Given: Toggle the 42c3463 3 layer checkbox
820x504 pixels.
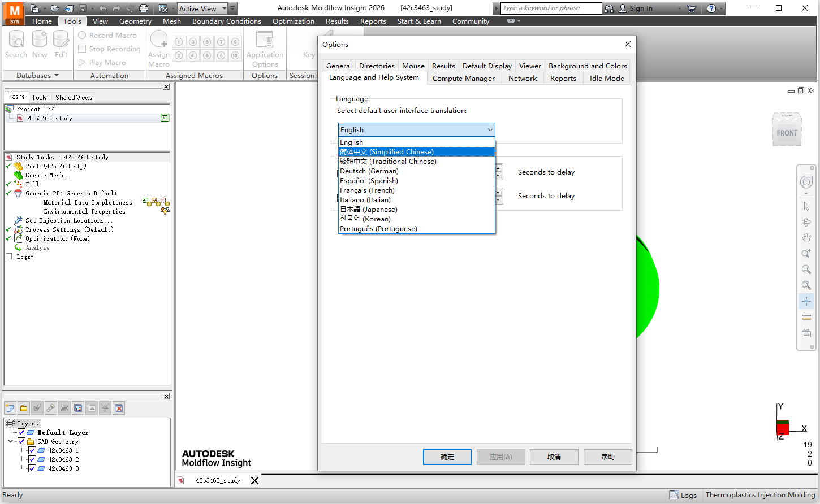Looking at the screenshot, I should click(32, 468).
